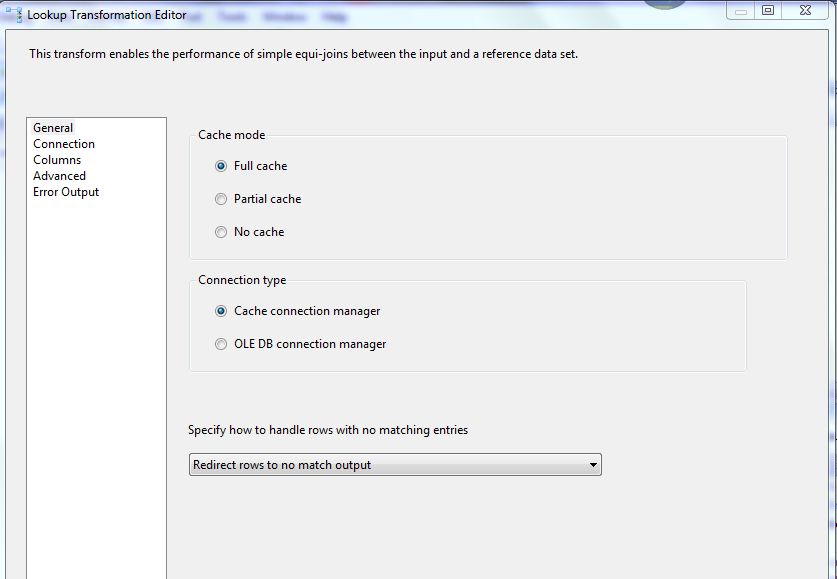Screen dimensions: 837x579
Task: Close the Lookup Transformation Editor dialog
Action: click(806, 10)
